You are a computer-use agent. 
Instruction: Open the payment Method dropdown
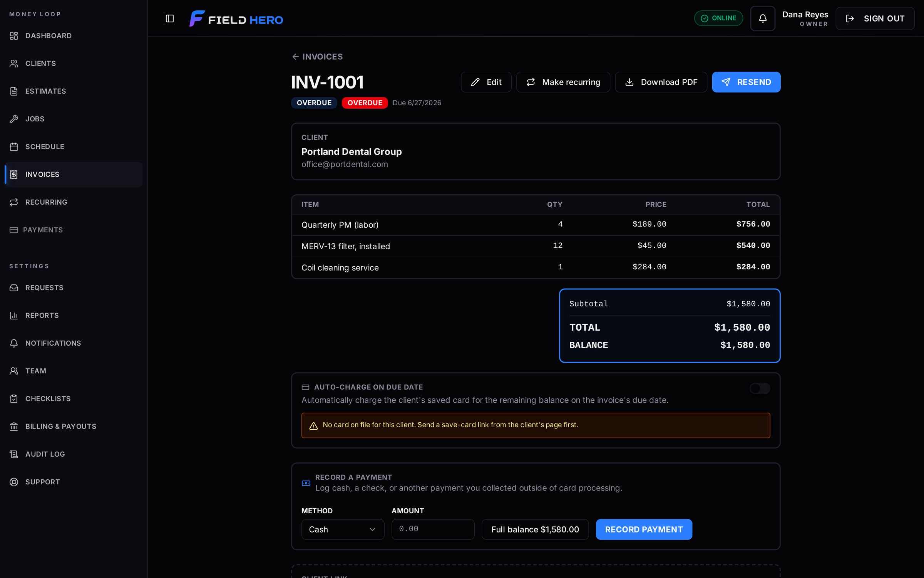pos(343,529)
